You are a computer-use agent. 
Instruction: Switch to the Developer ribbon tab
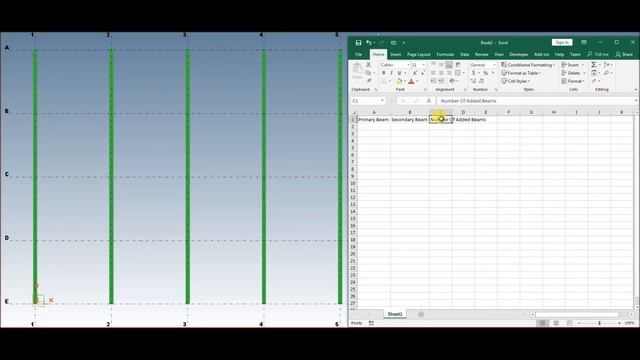click(x=519, y=54)
